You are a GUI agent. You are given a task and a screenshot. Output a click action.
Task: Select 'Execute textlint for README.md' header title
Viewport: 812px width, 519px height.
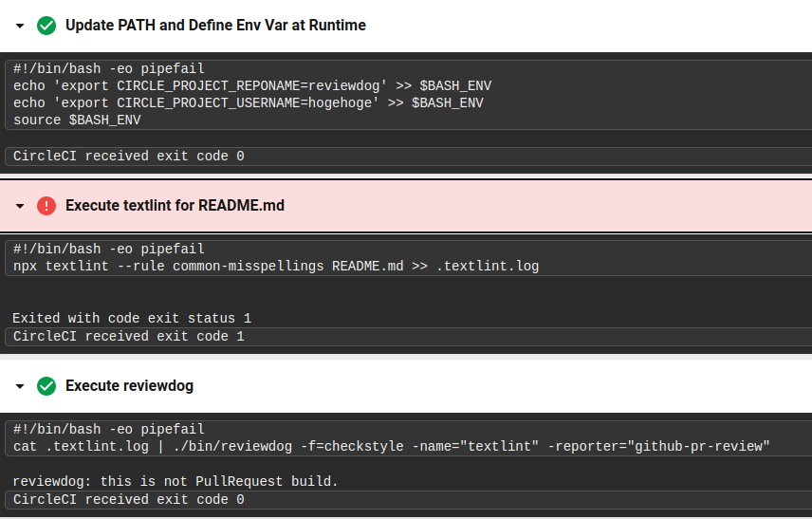pos(175,206)
